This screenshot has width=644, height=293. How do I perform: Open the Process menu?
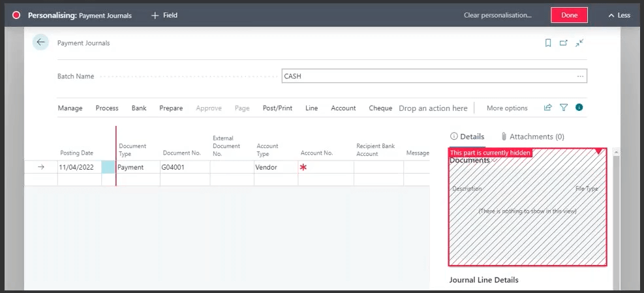(107, 108)
